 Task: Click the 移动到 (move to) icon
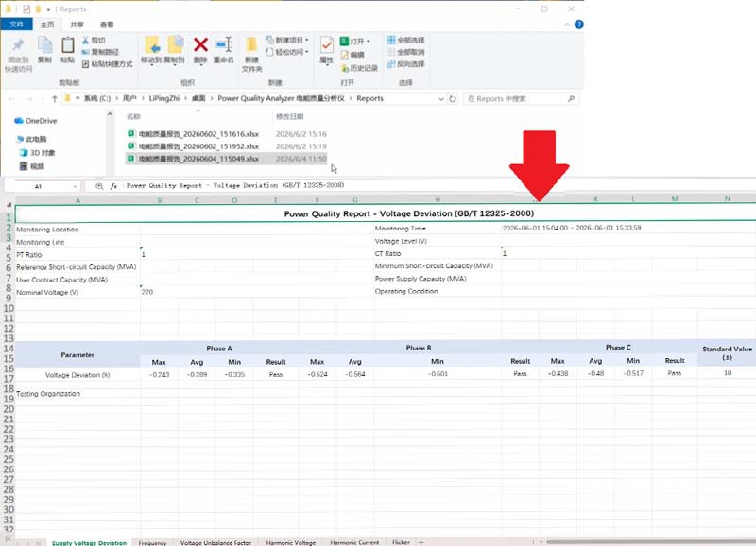(151, 45)
